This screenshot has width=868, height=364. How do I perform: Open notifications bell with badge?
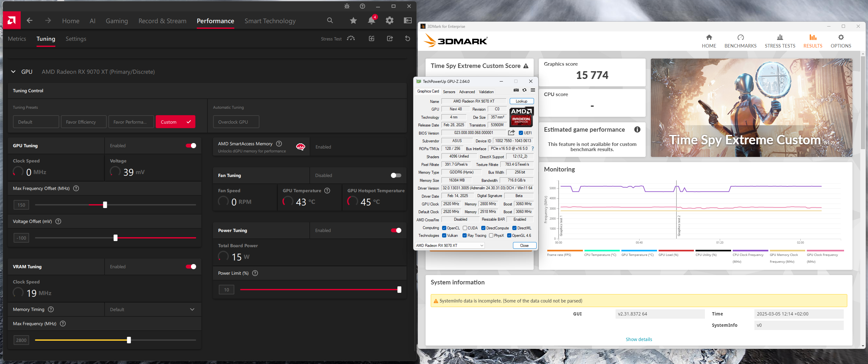[372, 20]
